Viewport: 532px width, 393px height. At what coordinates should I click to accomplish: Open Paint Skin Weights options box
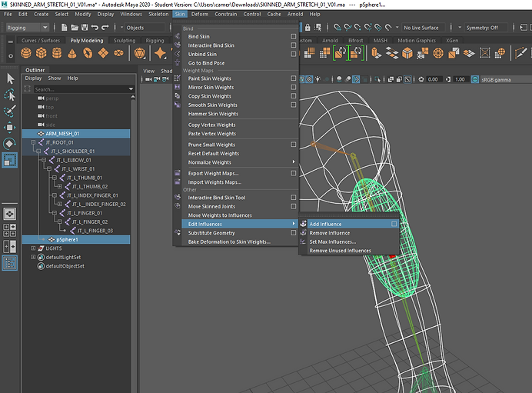coord(293,78)
